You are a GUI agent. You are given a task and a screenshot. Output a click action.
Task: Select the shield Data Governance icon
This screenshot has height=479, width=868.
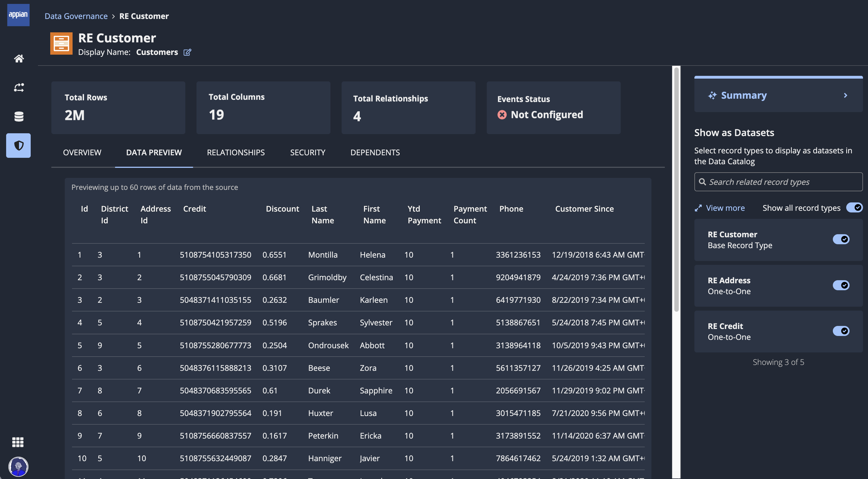tap(18, 146)
